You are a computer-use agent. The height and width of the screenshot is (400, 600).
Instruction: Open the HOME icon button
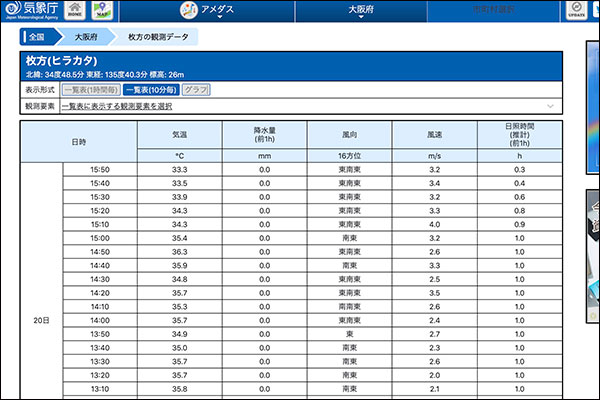tap(76, 12)
